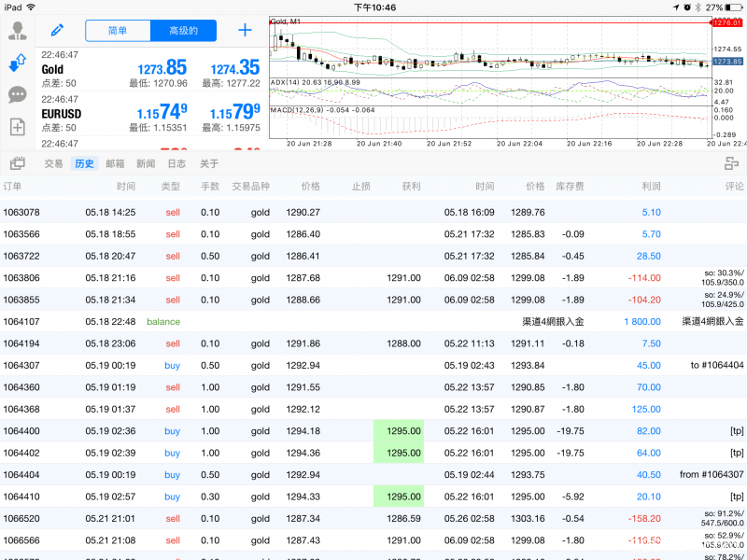Tap the layout switch icon right of the tabs
This screenshot has width=747, height=560.
(x=731, y=163)
